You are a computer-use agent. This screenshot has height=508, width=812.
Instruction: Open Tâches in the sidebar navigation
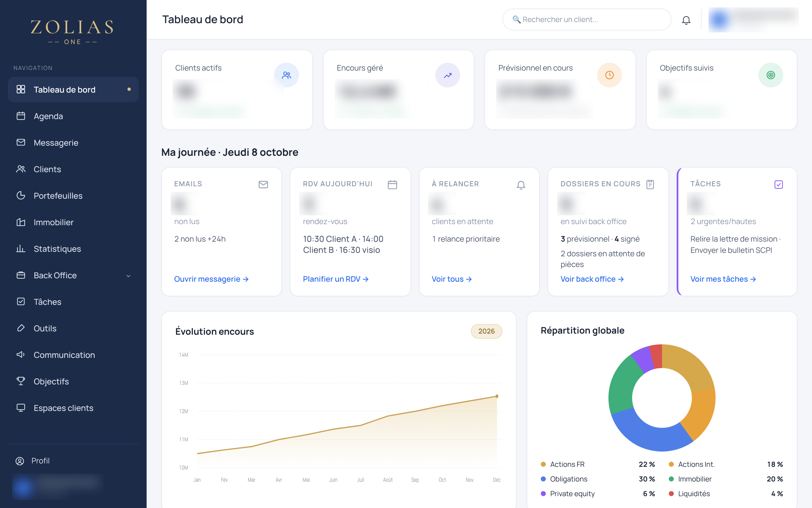pyautogui.click(x=73, y=302)
